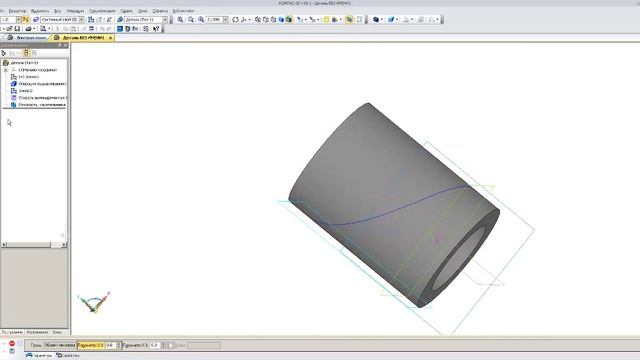Select shaded with edges green cube icon
640x360 pixels.
tap(289, 20)
